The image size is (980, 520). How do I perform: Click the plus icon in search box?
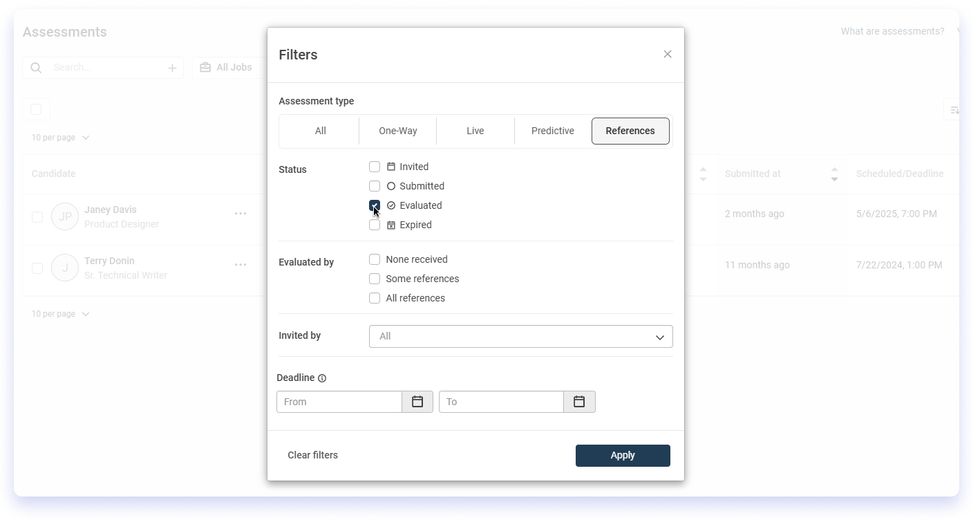tap(172, 68)
